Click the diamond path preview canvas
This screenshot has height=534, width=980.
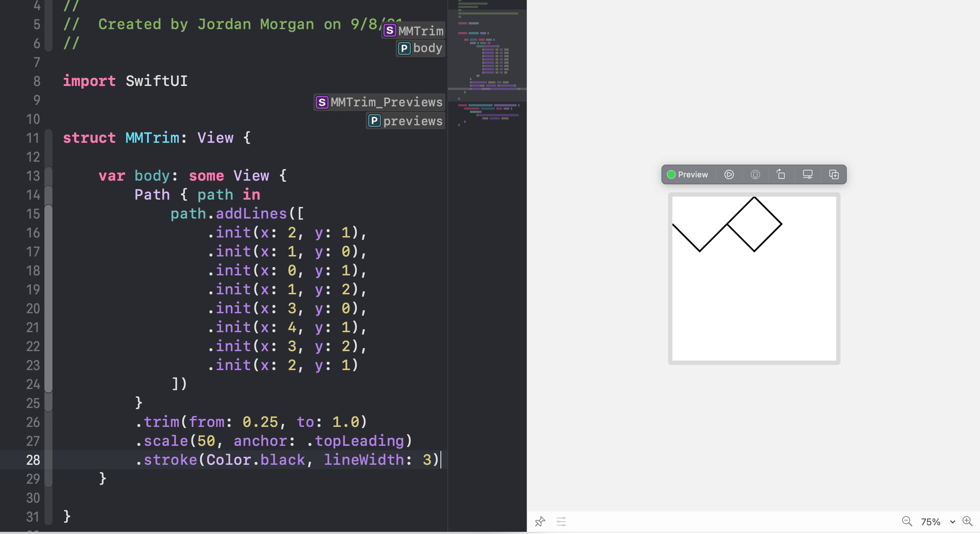coord(754,278)
